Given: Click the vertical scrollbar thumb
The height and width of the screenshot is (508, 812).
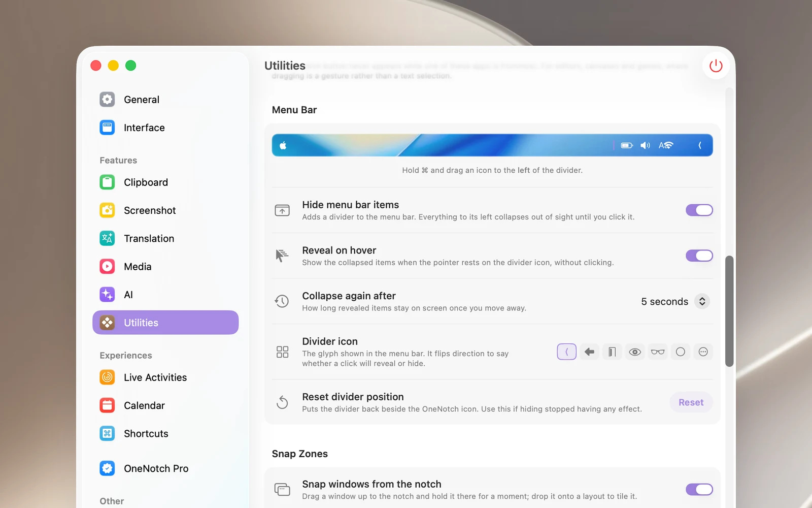Looking at the screenshot, I should [x=729, y=311].
